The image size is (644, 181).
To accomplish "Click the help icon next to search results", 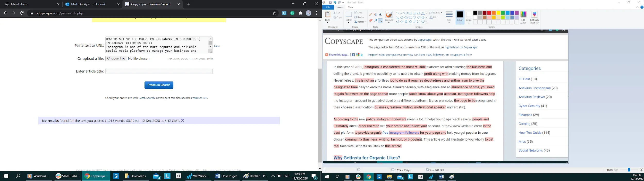I will click(x=183, y=120).
